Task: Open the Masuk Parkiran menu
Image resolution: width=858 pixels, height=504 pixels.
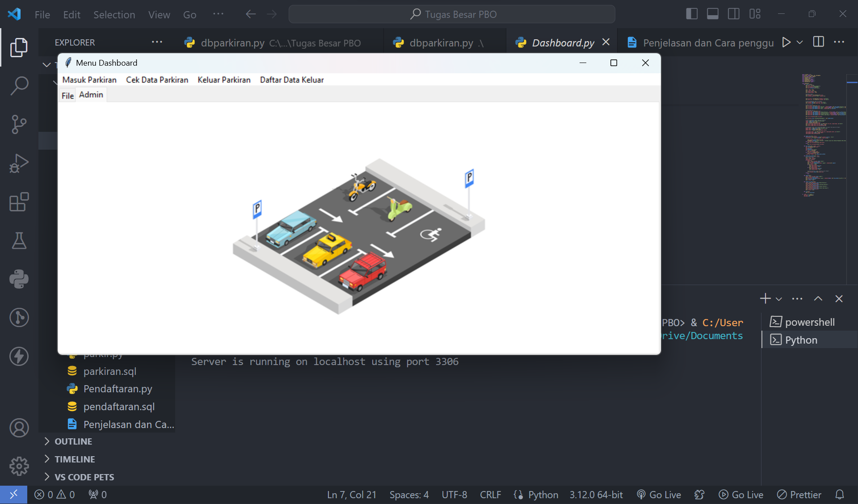Action: tap(89, 80)
